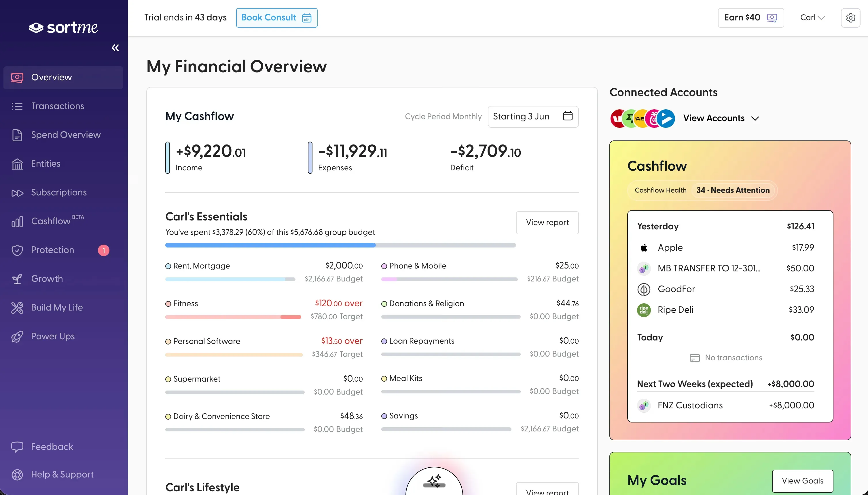The height and width of the screenshot is (495, 868).
Task: Open Transactions in sidebar menu
Action: coord(63,106)
